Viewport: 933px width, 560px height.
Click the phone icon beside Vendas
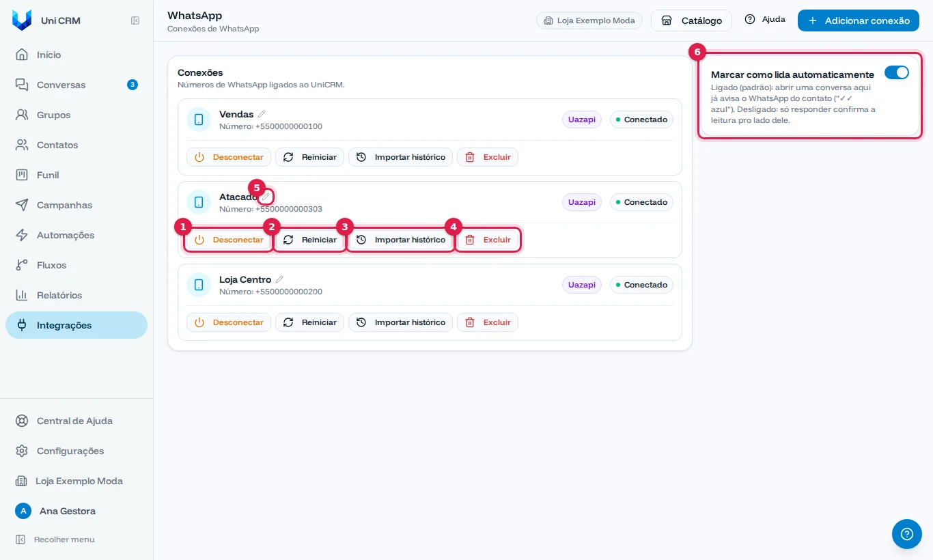[x=199, y=120]
